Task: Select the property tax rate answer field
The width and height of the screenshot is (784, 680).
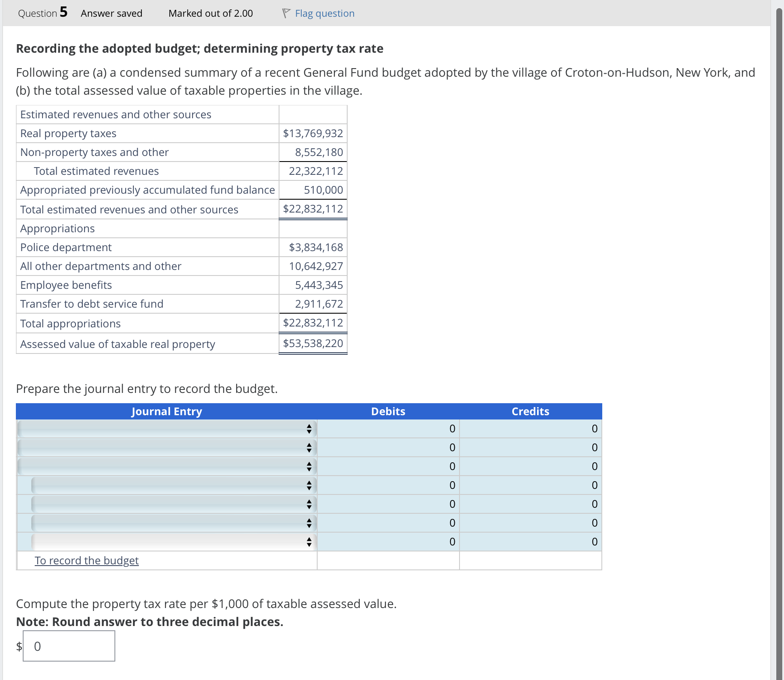Action: [69, 646]
